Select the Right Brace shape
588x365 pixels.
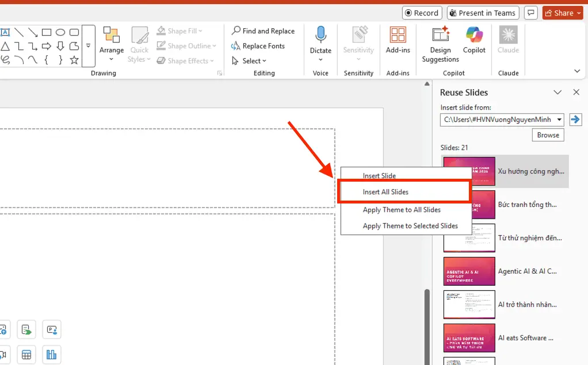(60, 60)
